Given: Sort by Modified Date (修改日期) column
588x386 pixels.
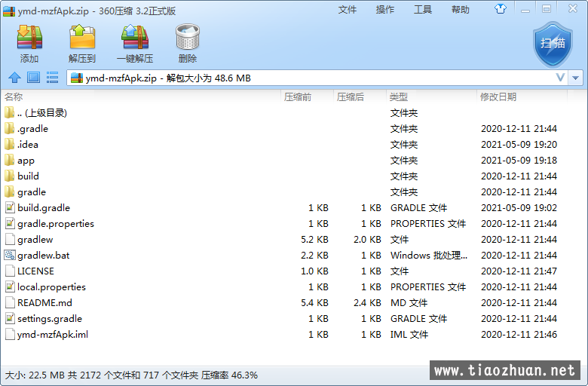Looking at the screenshot, I should click(x=498, y=97).
